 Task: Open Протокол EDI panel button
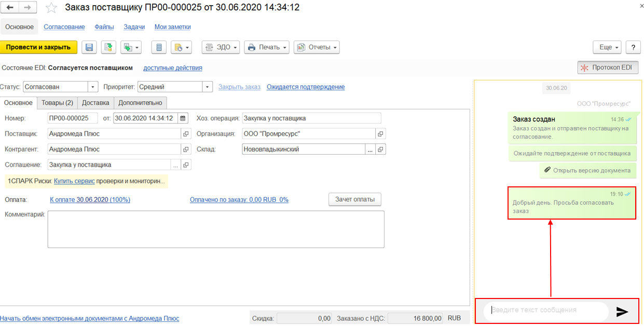[x=608, y=67]
